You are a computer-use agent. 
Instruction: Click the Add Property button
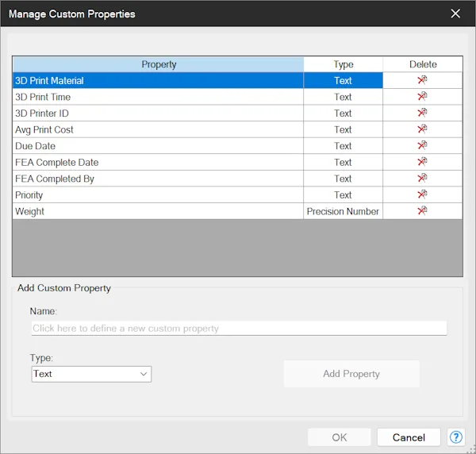(x=351, y=374)
